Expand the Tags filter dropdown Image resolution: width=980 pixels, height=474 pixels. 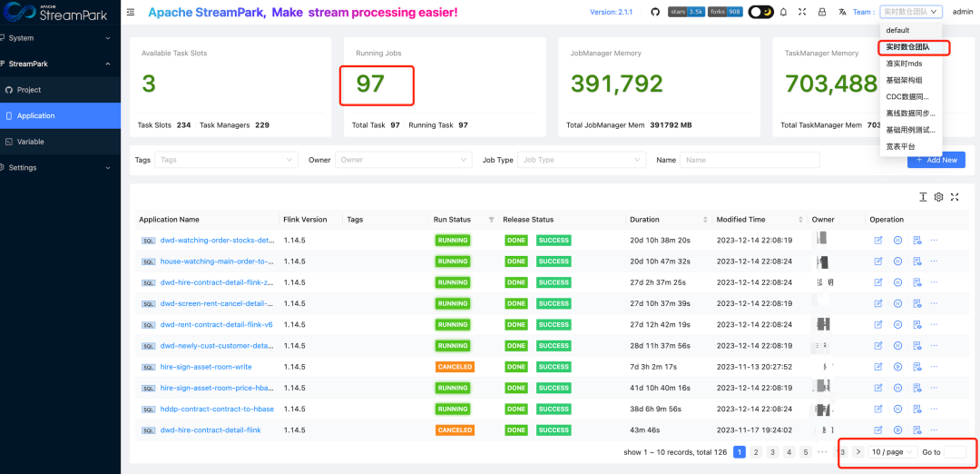[226, 160]
